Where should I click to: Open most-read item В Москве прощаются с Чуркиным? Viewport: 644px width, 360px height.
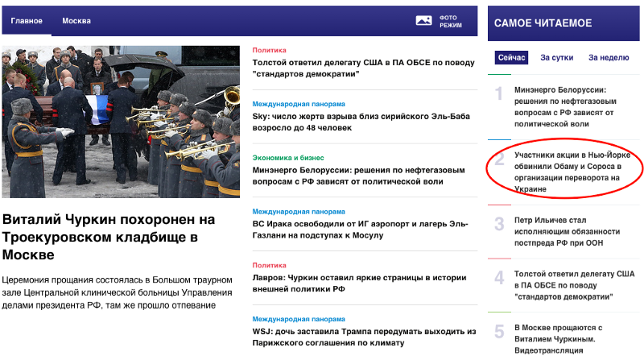pos(558,339)
